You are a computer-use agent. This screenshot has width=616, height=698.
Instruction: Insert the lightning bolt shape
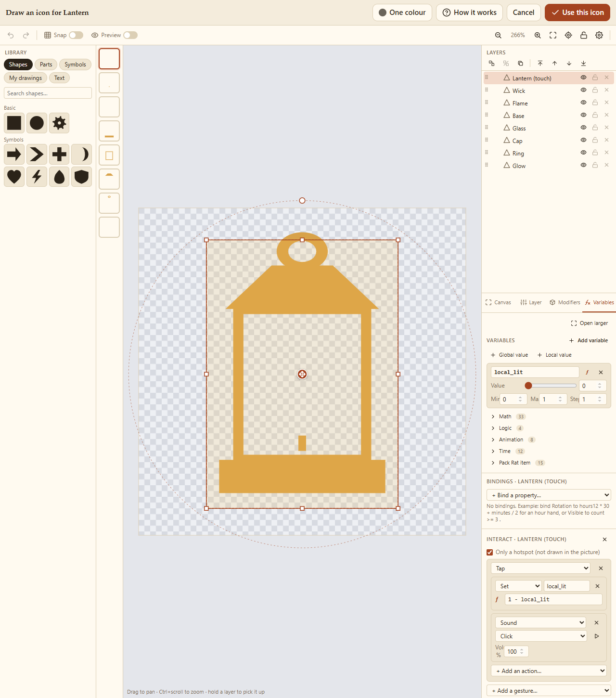pyautogui.click(x=37, y=177)
